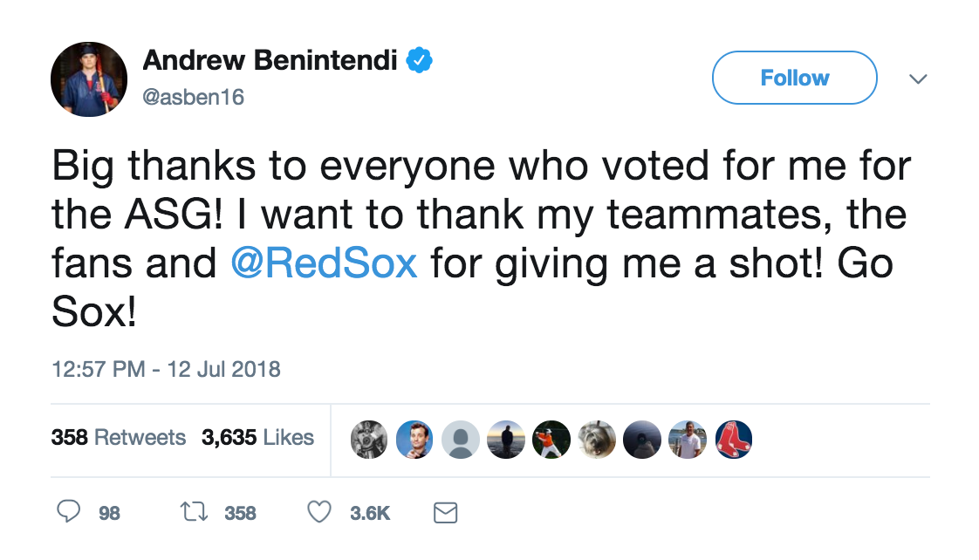Open the first black-and-white liker avatar
The width and height of the screenshot is (979, 560).
coord(369,440)
